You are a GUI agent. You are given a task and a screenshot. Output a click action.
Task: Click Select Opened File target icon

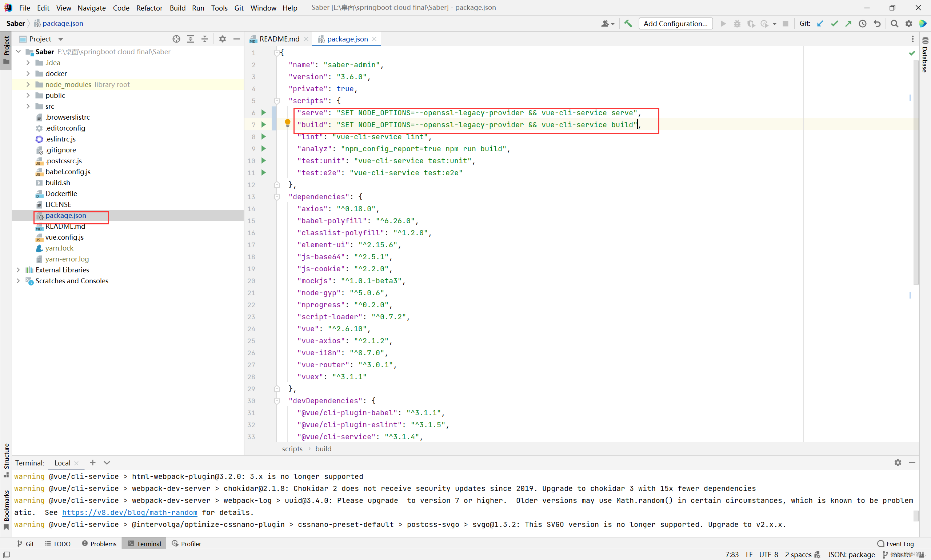point(176,39)
